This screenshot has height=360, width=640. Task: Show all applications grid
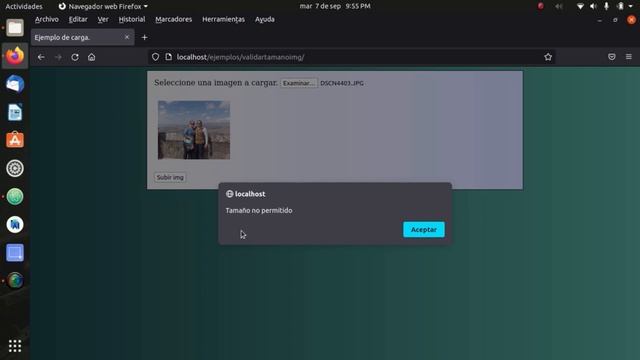(15, 346)
